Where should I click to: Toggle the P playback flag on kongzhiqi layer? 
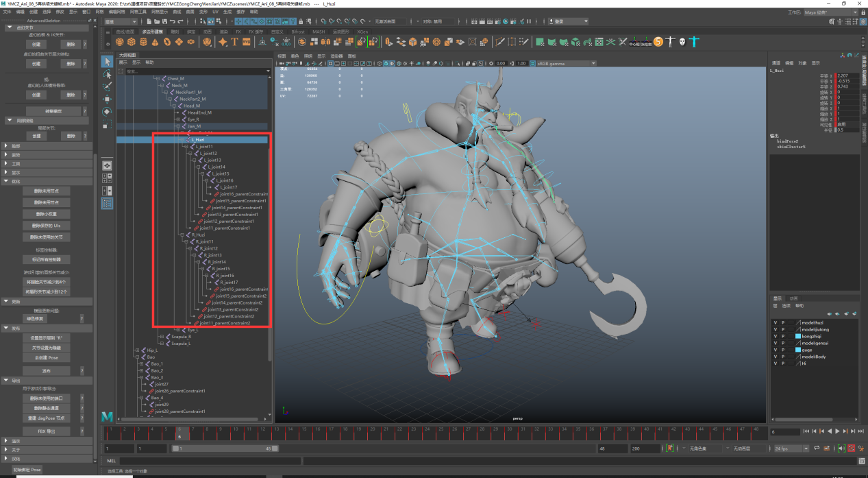click(783, 336)
